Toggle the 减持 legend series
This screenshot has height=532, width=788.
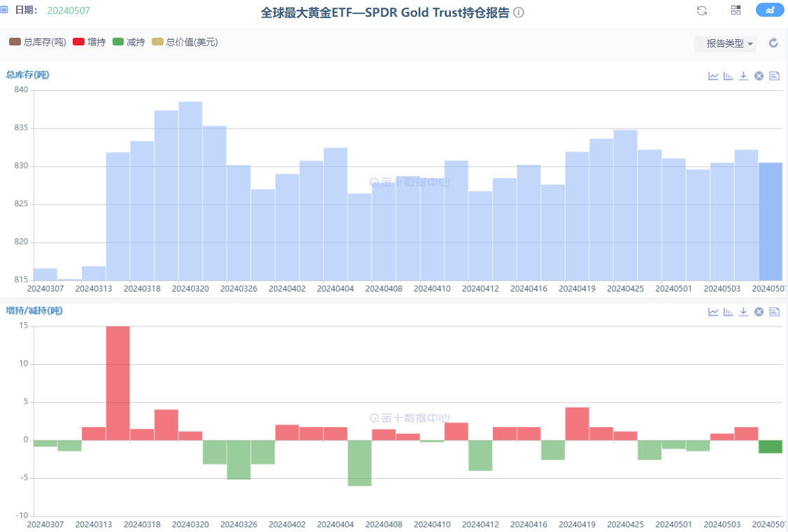(x=129, y=42)
